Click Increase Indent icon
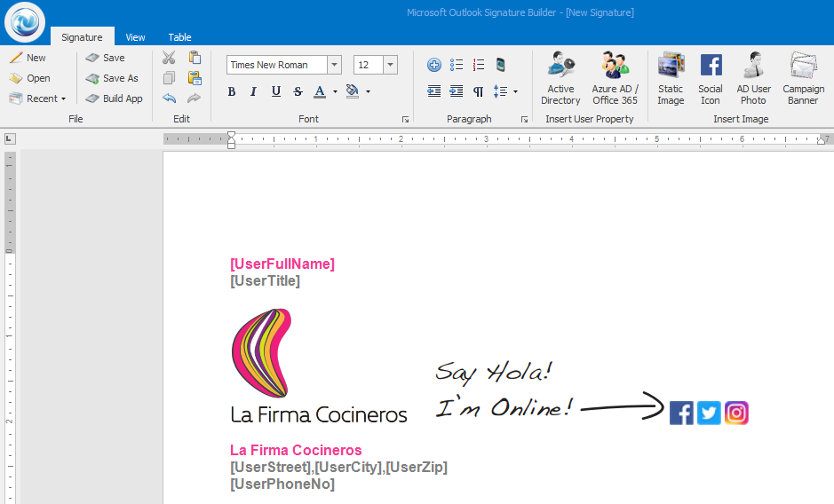 pos(457,91)
